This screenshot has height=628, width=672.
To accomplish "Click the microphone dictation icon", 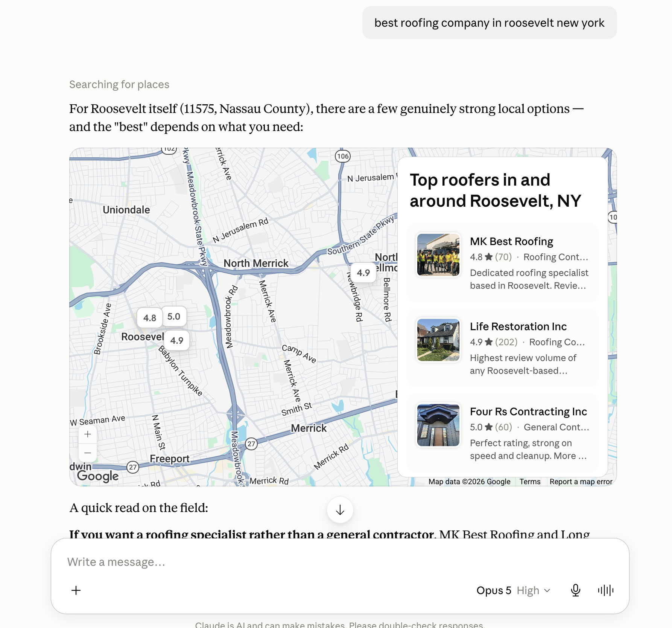I will click(x=575, y=590).
